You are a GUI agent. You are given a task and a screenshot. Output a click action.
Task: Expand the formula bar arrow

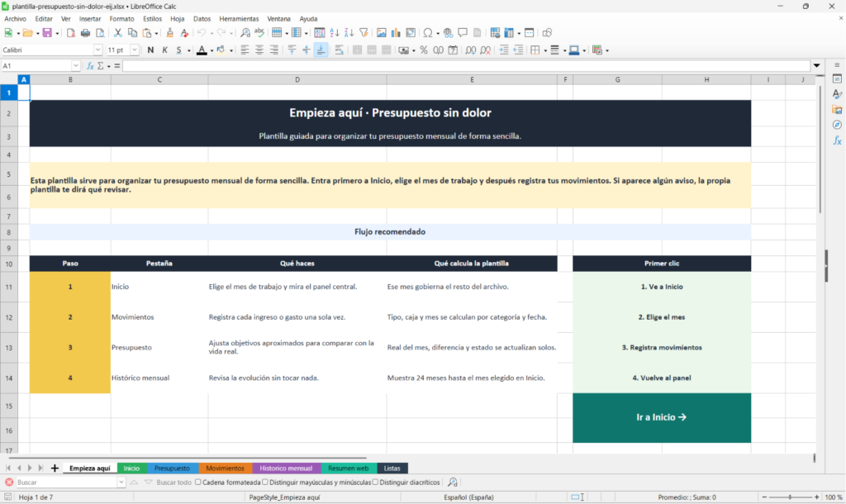(x=817, y=66)
